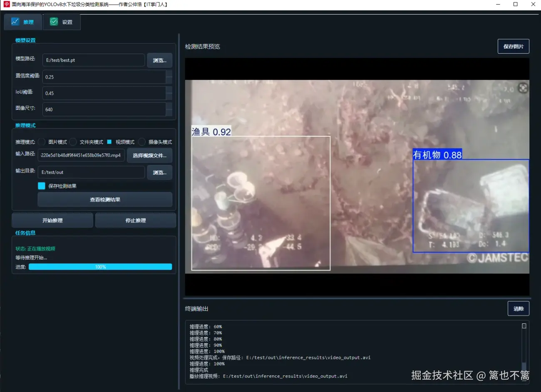This screenshot has height=392, width=541.
Task: Select the 图片模式 inference mode
Action: pos(42,142)
